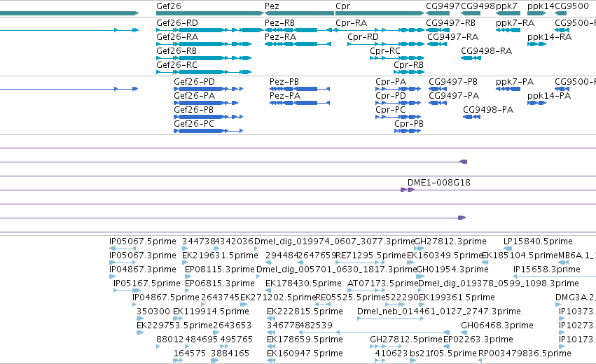Viewport: 596px width, 364px height.
Task: Click cDNA GH27812.3prime
Action: pos(450,241)
